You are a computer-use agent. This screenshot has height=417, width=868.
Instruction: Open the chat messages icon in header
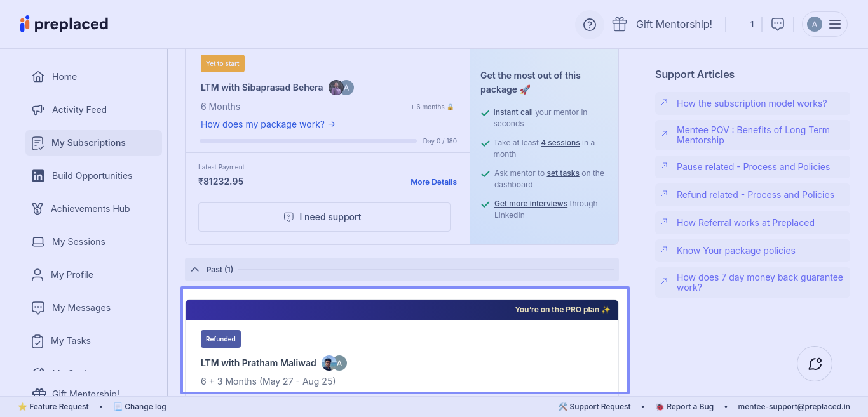pos(777,24)
